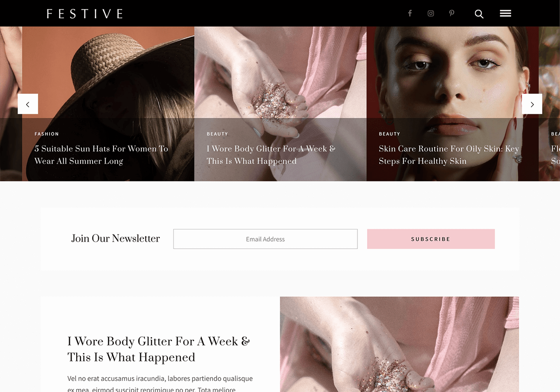Open BEAUTY category on glitter slide
Viewport: 560px width, 392px height.
click(x=217, y=134)
